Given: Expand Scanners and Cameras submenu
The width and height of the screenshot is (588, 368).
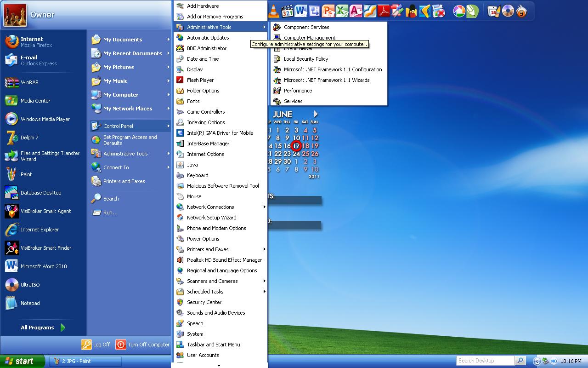Looking at the screenshot, I should pos(221,281).
